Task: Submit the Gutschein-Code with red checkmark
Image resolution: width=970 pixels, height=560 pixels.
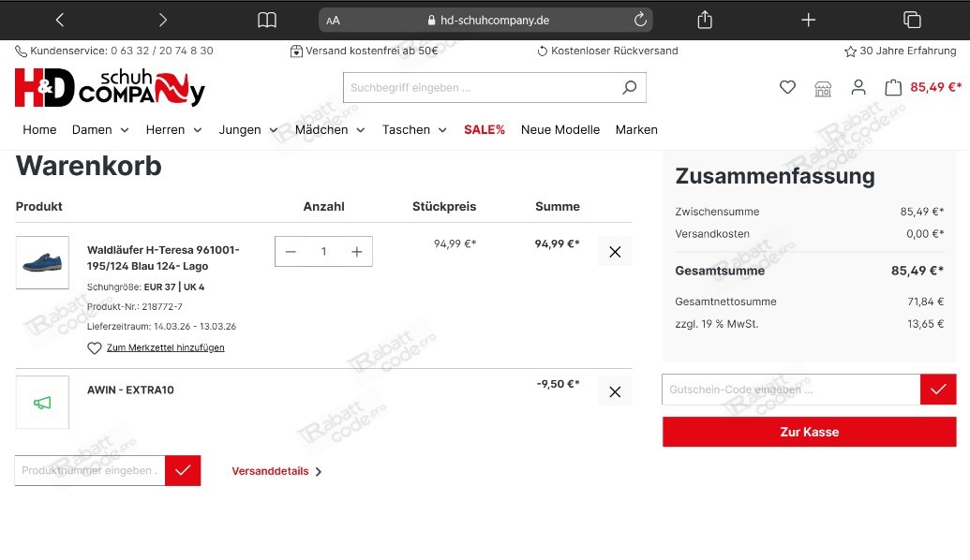Action: 938,389
